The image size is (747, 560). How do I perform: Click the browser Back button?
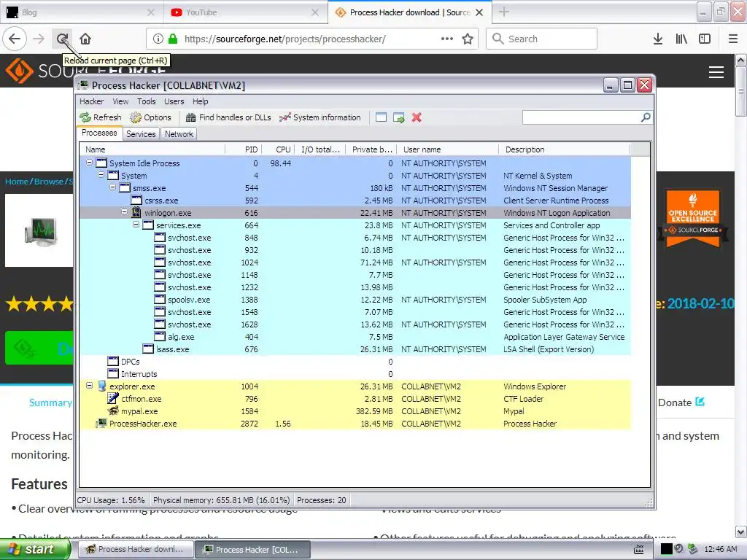click(15, 39)
